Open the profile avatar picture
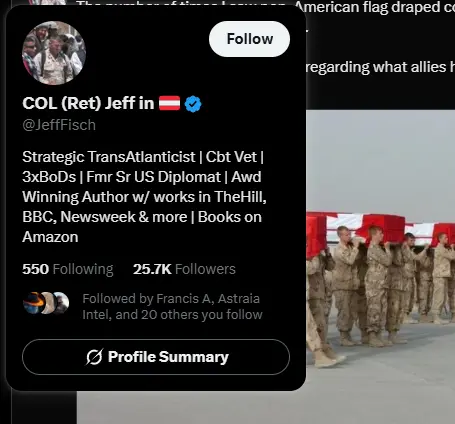 [x=54, y=53]
